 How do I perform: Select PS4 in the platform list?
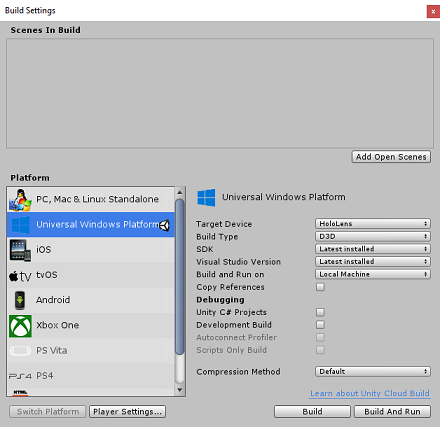coord(91,376)
